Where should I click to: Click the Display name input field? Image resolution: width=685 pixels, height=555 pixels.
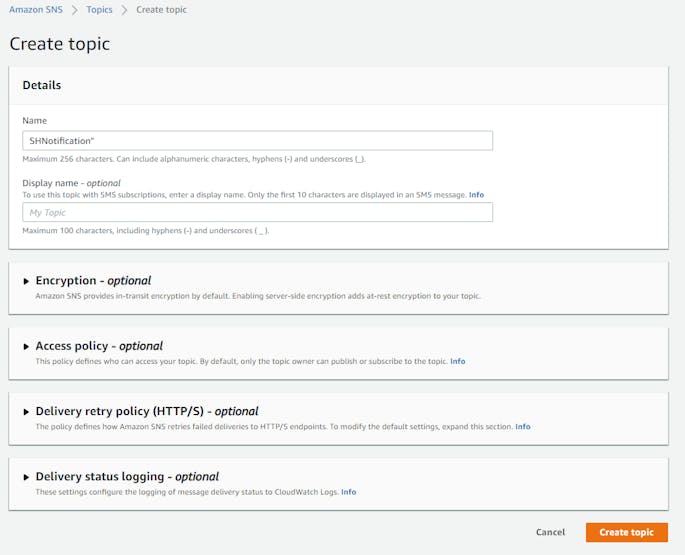click(257, 212)
